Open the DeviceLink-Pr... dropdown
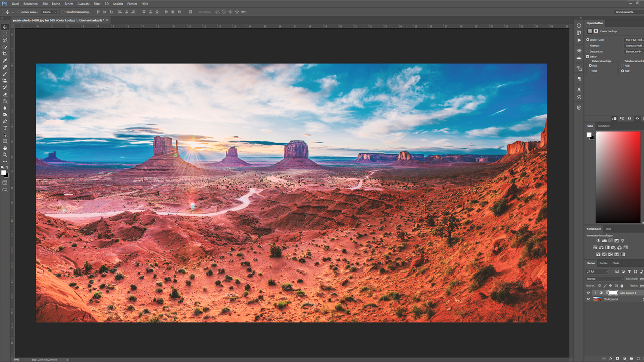 (x=634, y=51)
